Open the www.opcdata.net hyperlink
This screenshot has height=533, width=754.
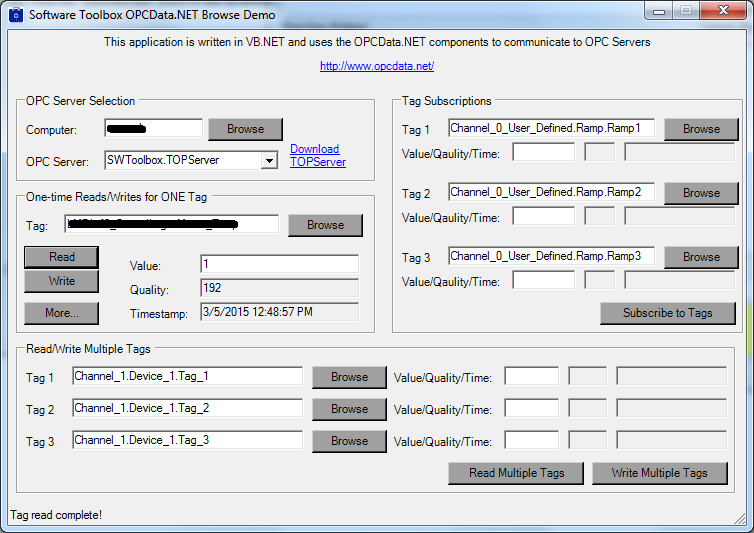(376, 66)
